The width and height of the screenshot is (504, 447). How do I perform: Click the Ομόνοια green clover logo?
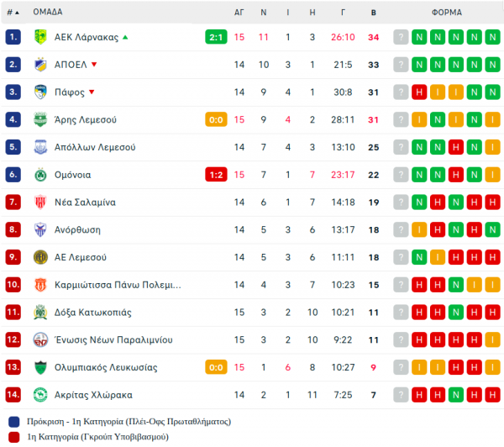pyautogui.click(x=40, y=175)
